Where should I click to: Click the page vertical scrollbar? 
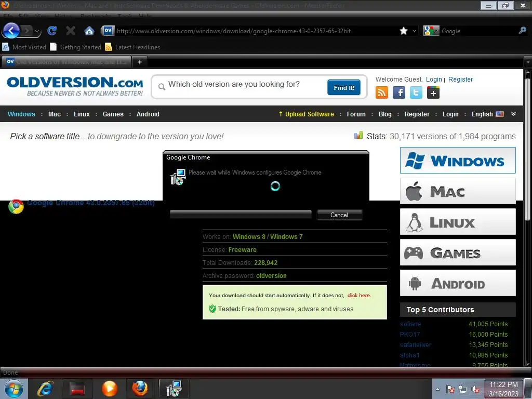point(528,149)
